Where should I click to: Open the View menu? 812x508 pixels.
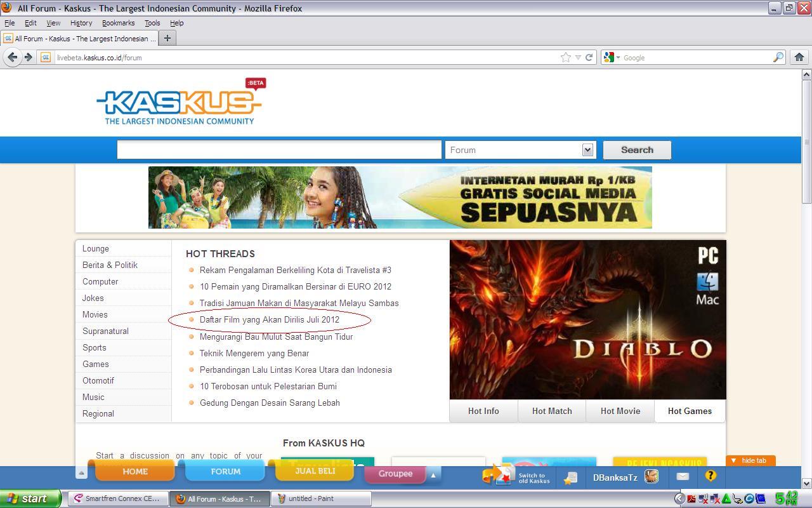click(53, 23)
